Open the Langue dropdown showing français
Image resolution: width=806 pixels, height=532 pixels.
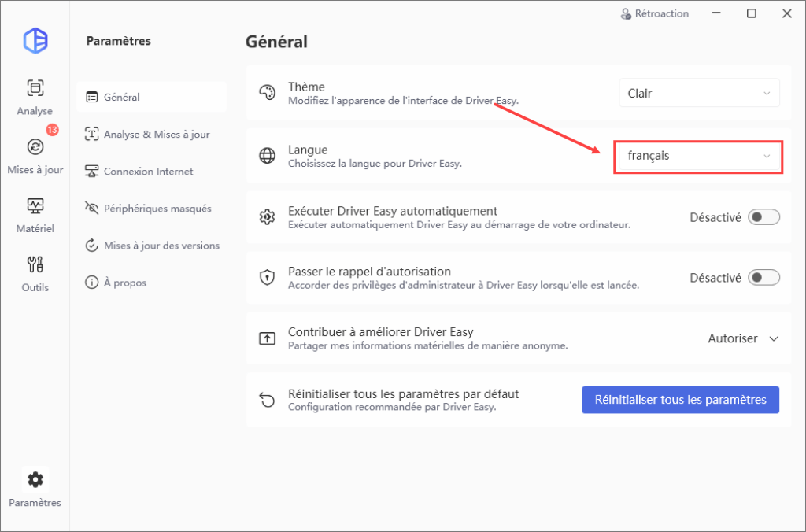[699, 156]
